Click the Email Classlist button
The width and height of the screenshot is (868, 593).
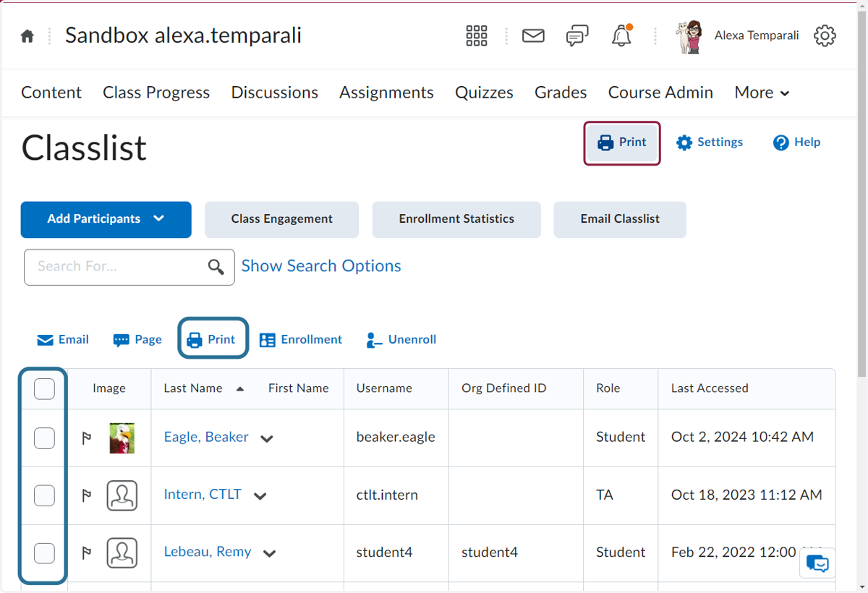(x=620, y=219)
